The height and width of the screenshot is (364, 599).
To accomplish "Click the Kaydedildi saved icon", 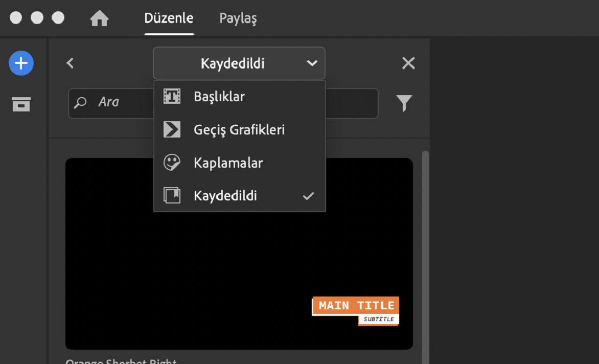I will 171,195.
